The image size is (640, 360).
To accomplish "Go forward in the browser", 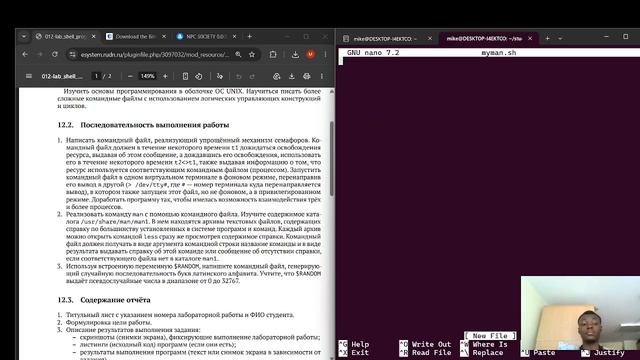I will click(40, 54).
